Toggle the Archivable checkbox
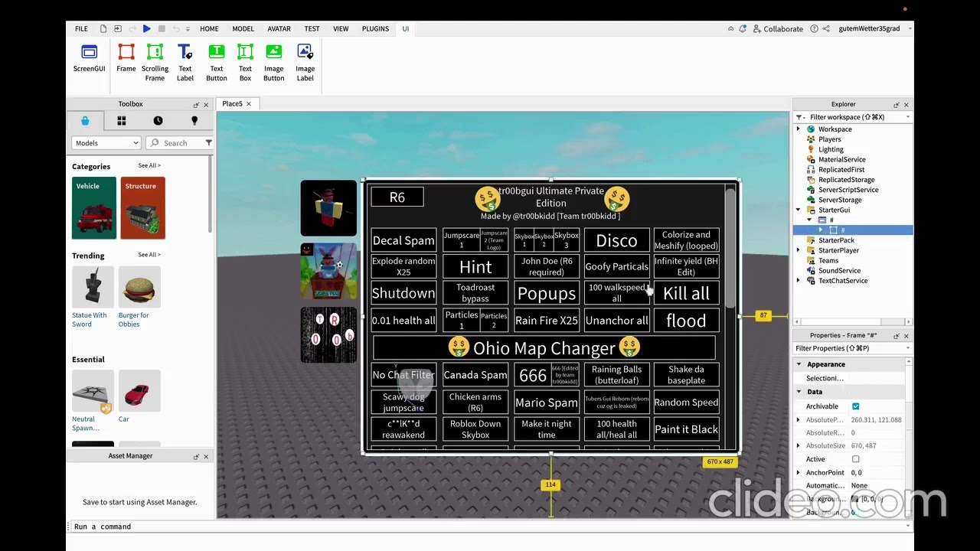Image resolution: width=980 pixels, height=551 pixels. point(855,406)
